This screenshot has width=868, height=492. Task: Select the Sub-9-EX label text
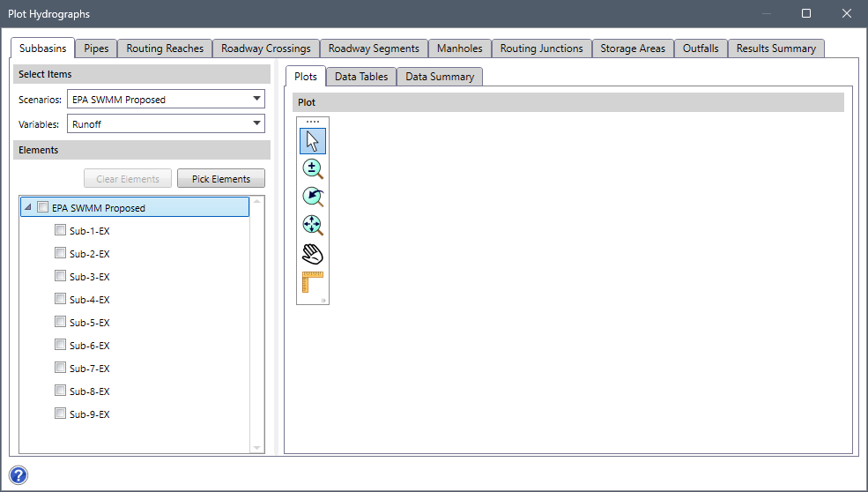pyautogui.click(x=90, y=414)
